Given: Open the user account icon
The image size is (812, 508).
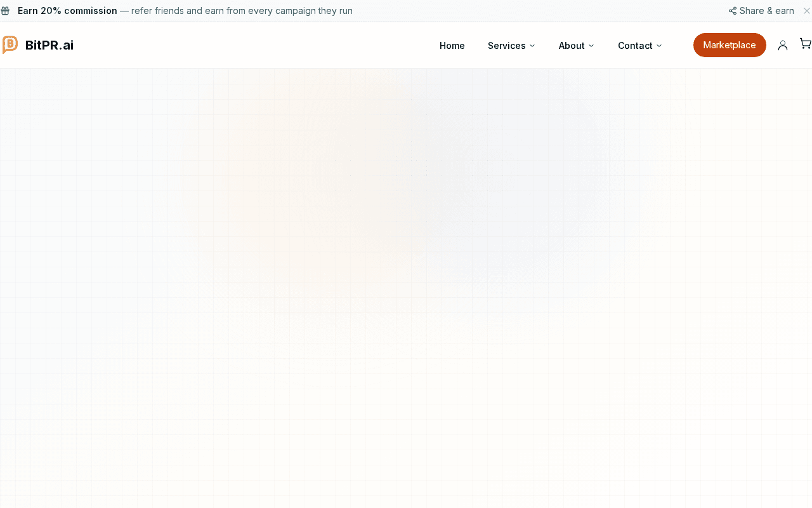Looking at the screenshot, I should point(783,45).
